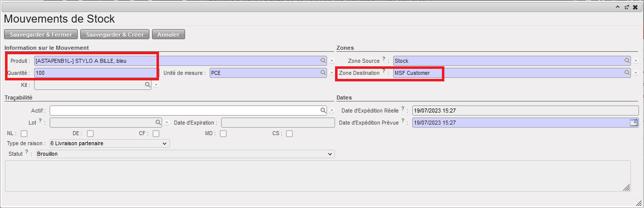Click the large notes text area

pyautogui.click(x=317, y=176)
